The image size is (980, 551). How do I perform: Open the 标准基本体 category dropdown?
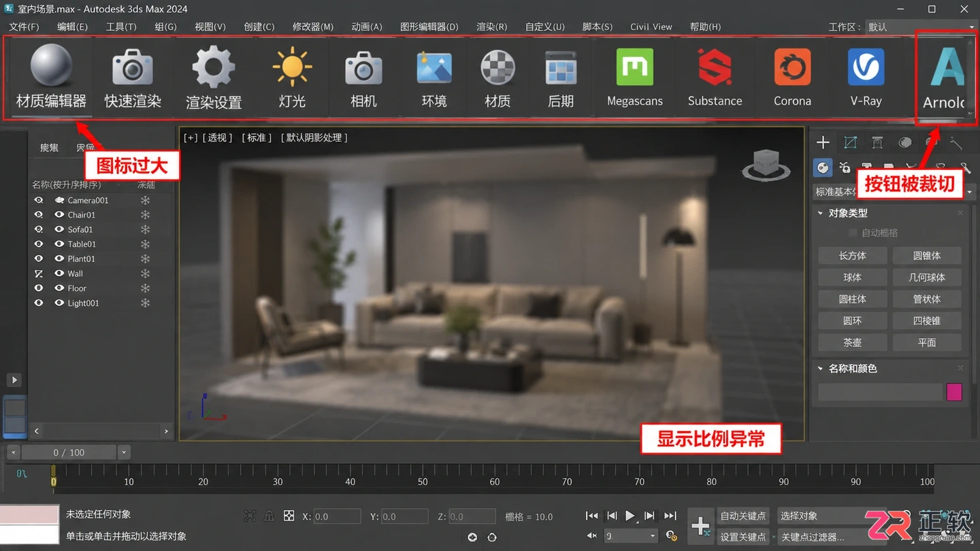pos(894,192)
